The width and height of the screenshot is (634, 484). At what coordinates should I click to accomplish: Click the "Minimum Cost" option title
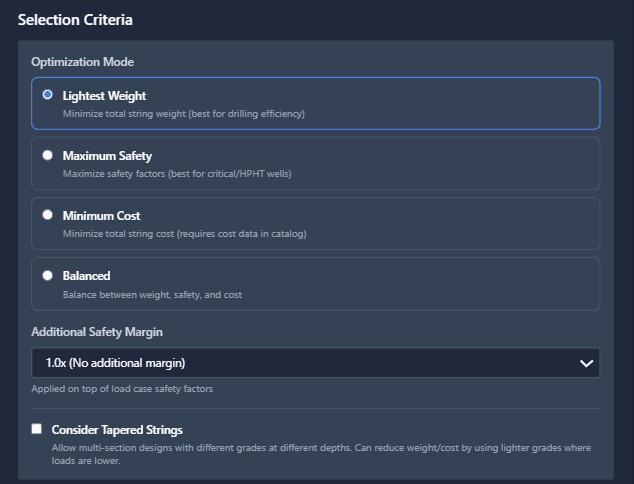tap(101, 216)
